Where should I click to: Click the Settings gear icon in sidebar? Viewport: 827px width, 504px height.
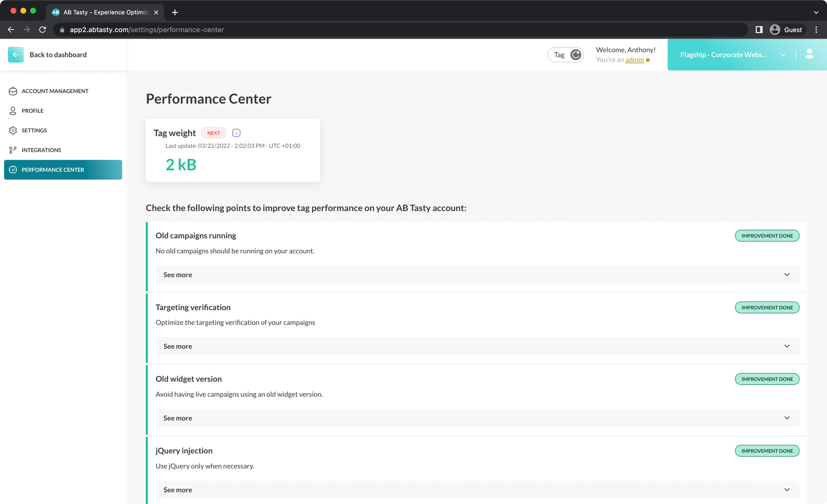(13, 130)
